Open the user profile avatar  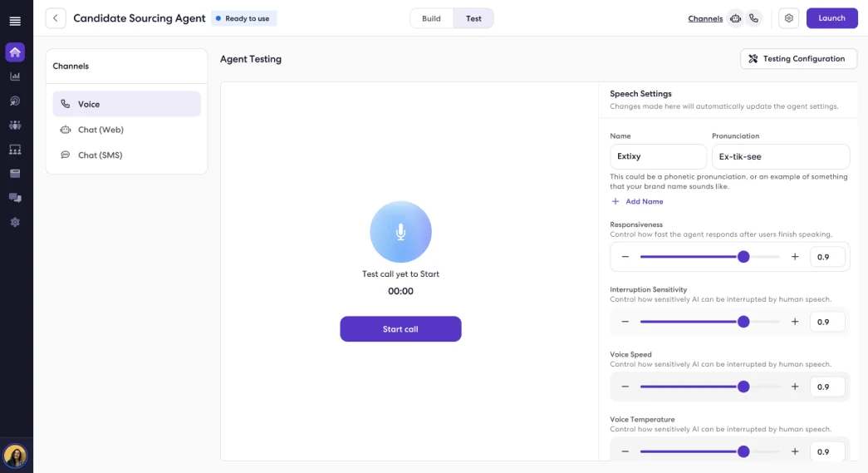coord(15,456)
